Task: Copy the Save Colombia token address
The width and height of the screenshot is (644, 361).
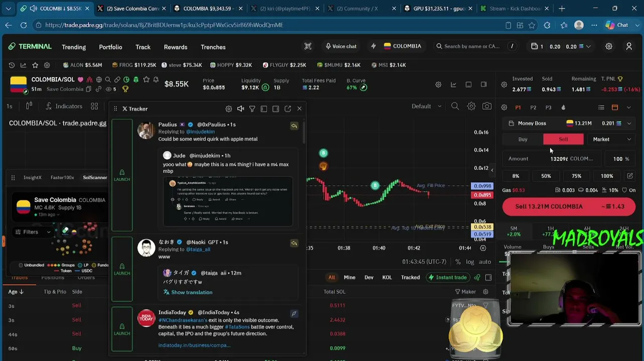Action: coord(88,89)
